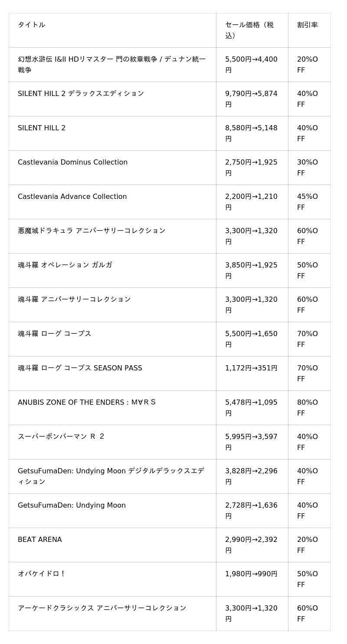This screenshot has height=644, width=347.
Task: Click 悪魔城ドラキュラ アニバーサリーコレクション title
Action: point(92,231)
